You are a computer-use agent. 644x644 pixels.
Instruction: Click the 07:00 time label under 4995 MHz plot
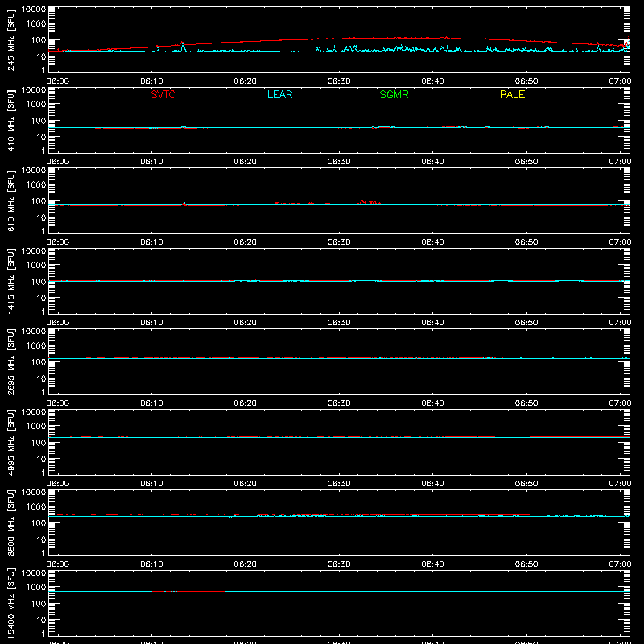coord(620,484)
